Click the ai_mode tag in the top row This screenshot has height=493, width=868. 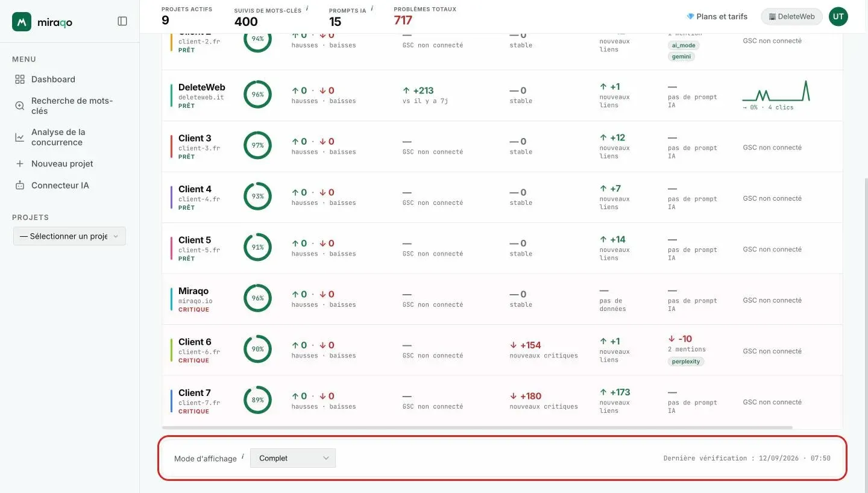[684, 45]
